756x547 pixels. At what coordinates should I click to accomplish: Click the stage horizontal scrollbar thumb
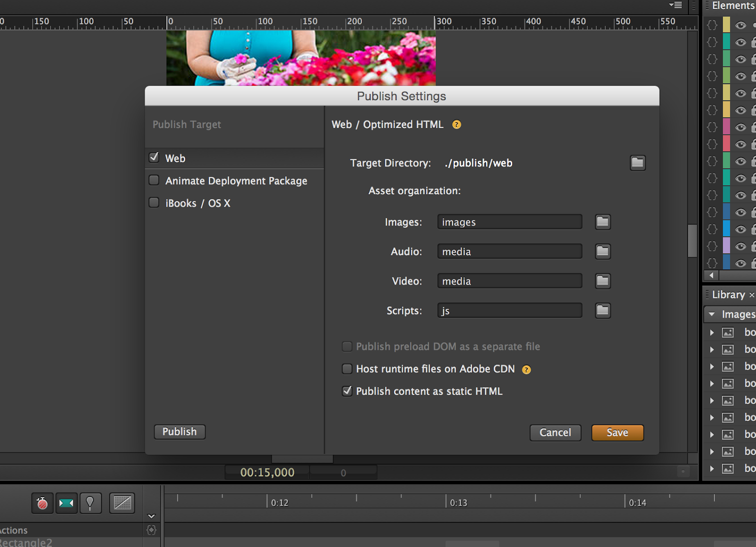(x=302, y=459)
